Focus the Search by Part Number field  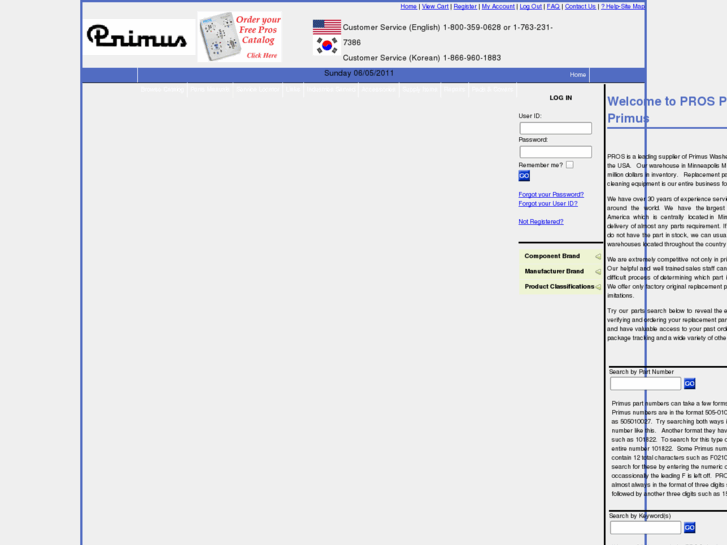645,384
